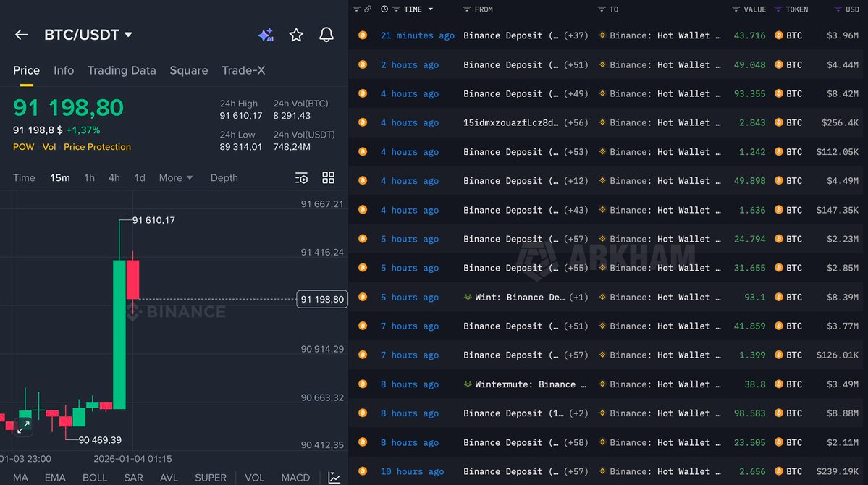
Task: Open chart settings icon next to Depth
Action: tap(302, 178)
